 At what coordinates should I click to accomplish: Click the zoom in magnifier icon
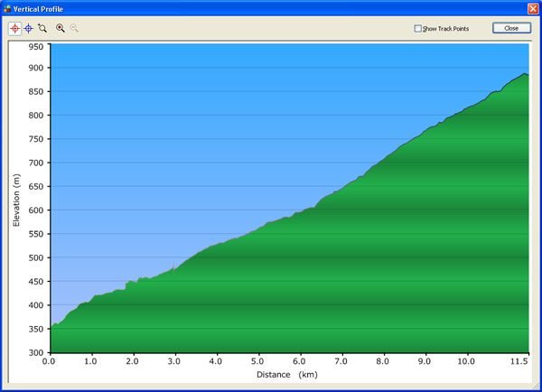point(61,28)
